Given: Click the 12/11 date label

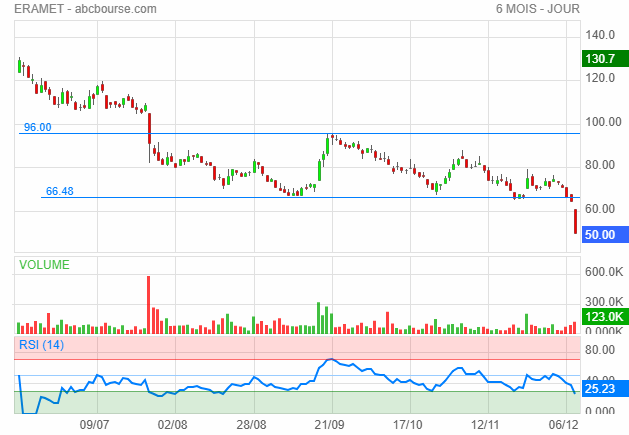Looking at the screenshot, I should [x=485, y=425].
